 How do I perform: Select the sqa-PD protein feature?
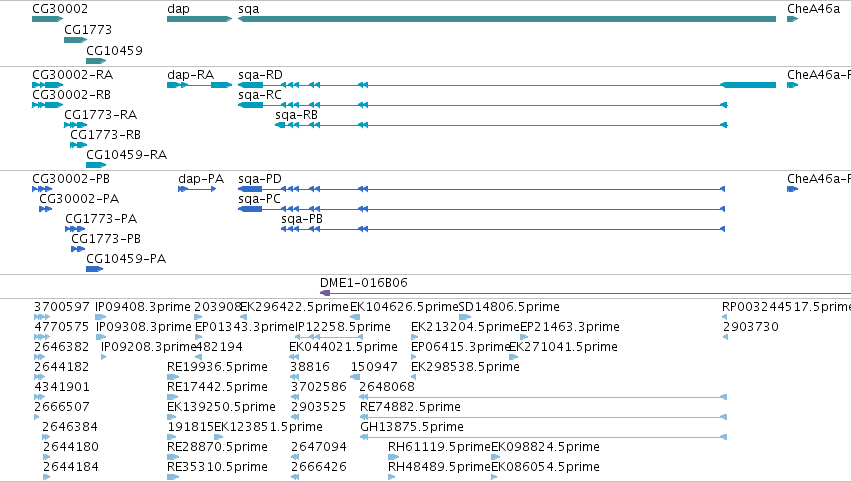coord(481,189)
